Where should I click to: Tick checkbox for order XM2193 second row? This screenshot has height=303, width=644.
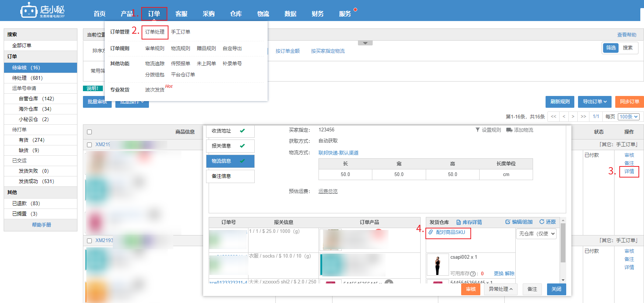click(x=89, y=241)
